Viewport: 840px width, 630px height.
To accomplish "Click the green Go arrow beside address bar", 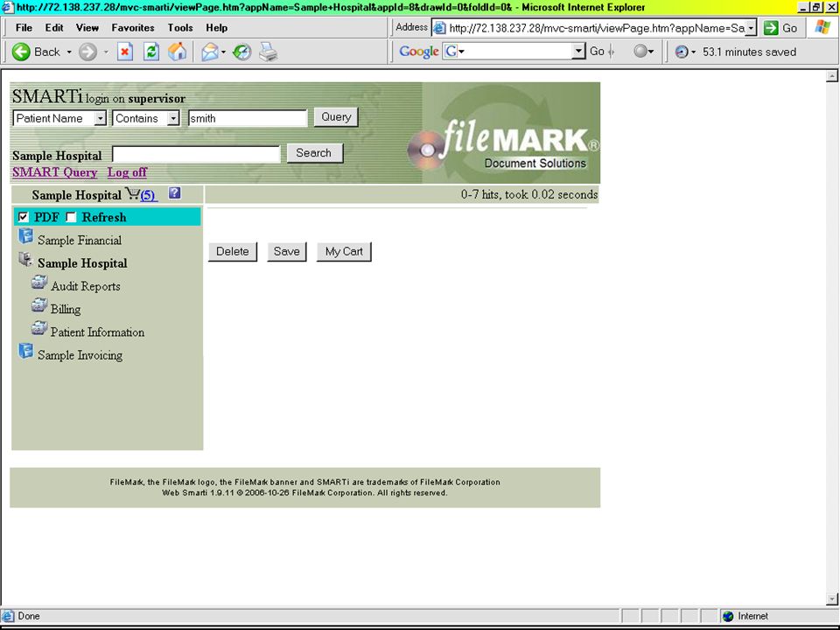I will tap(771, 28).
